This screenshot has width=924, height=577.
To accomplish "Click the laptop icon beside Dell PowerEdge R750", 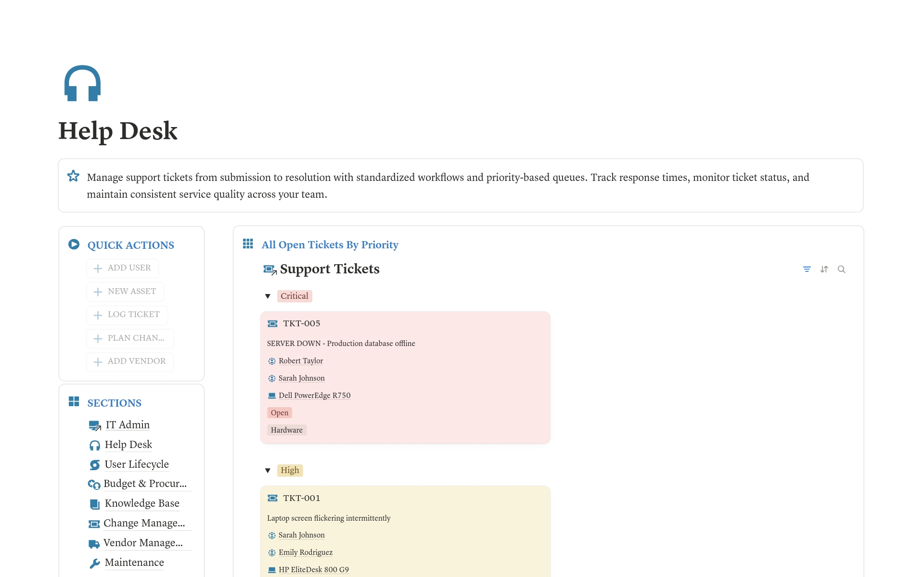I will point(272,396).
